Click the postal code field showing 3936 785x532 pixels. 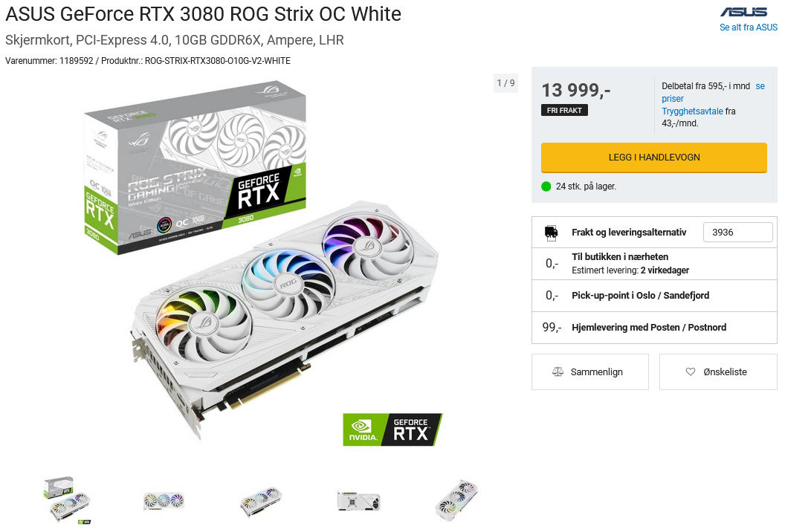pyautogui.click(x=738, y=233)
